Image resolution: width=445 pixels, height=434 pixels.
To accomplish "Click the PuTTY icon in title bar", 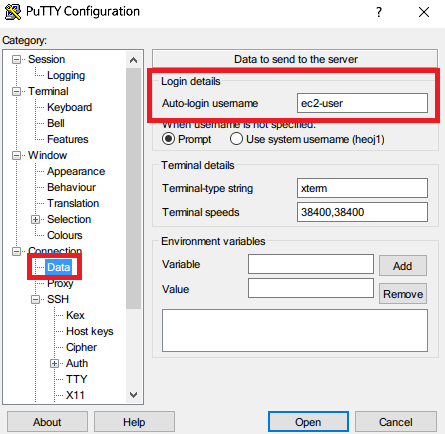I will click(x=13, y=12).
